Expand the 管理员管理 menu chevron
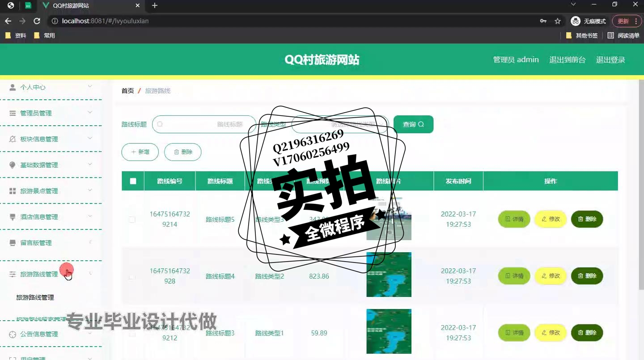The height and width of the screenshot is (360, 644). tap(90, 112)
